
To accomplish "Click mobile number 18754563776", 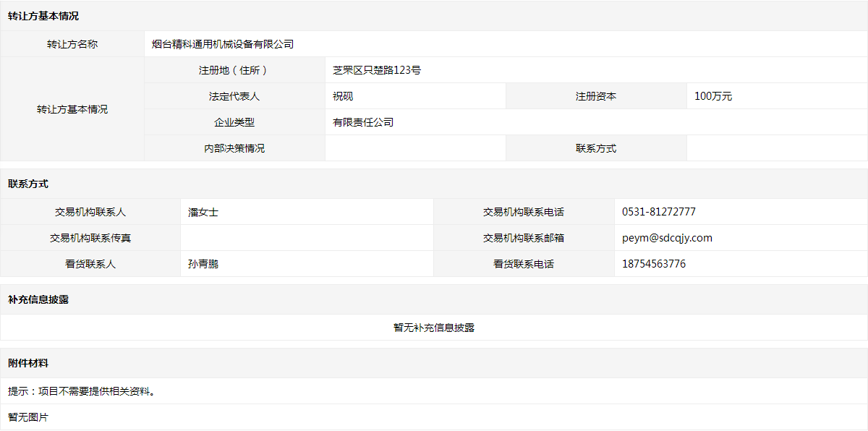I will [654, 264].
